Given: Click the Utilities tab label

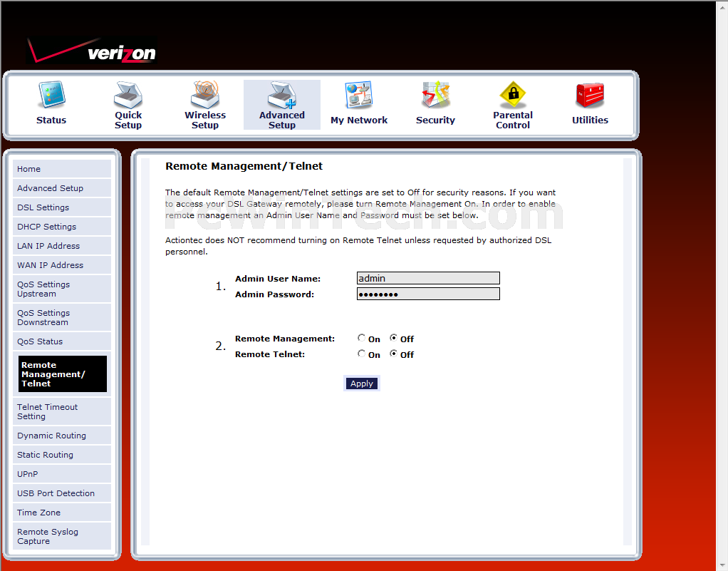Looking at the screenshot, I should (590, 120).
